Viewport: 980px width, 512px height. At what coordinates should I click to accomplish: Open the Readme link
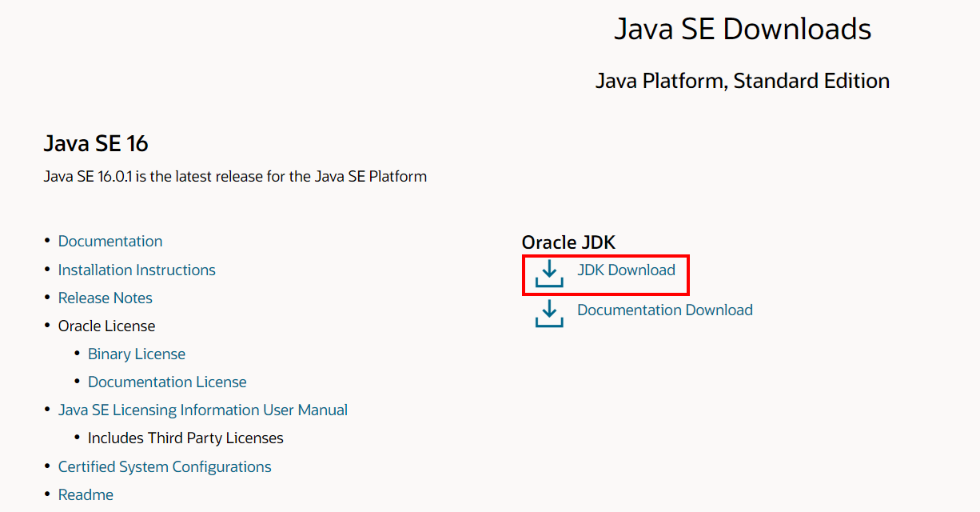click(86, 495)
